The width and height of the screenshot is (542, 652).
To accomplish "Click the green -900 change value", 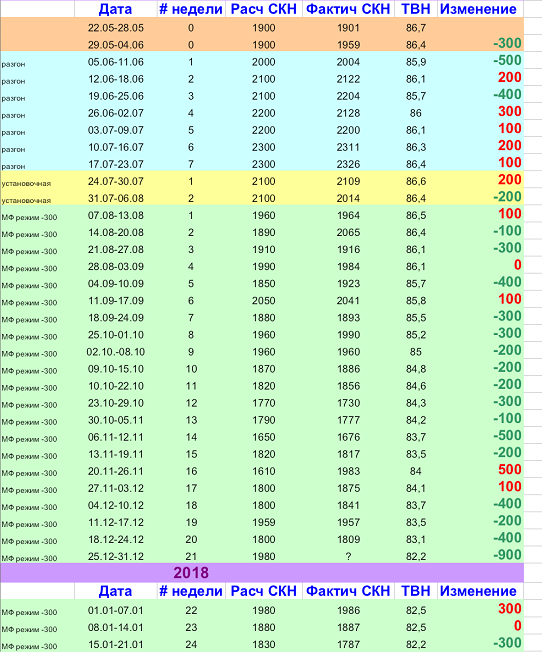I will 507,555.
